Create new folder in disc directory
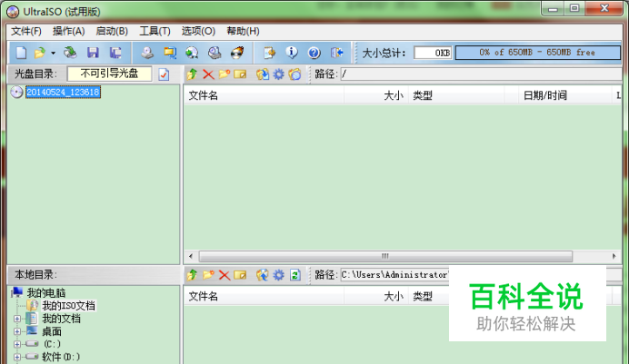The height and width of the screenshot is (364, 629). click(x=225, y=74)
